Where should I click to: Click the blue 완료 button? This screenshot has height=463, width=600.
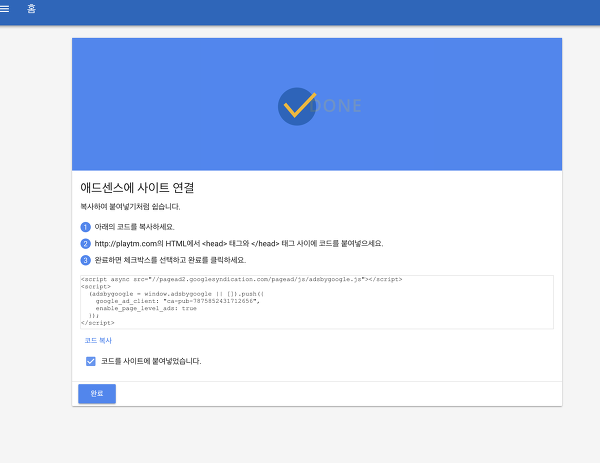(97, 393)
